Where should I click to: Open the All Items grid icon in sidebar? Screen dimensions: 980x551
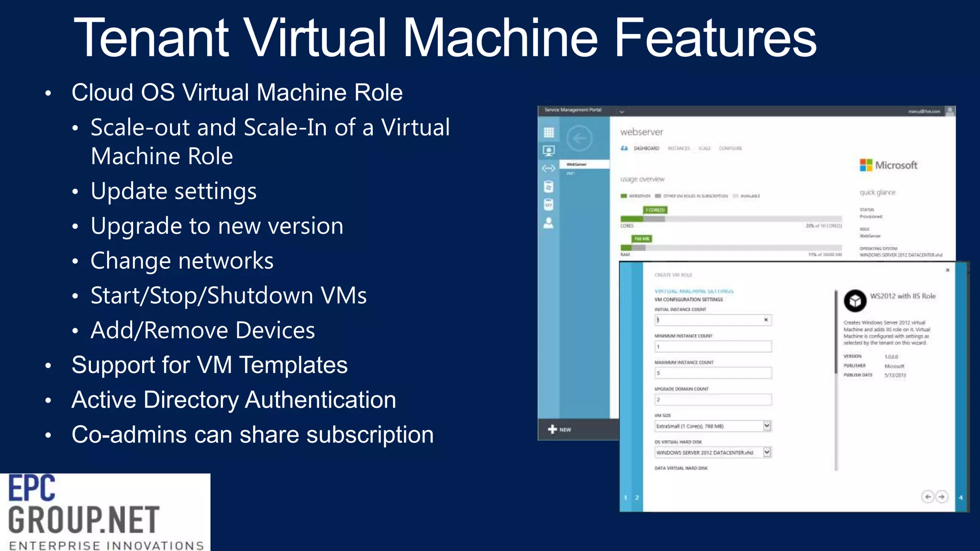coord(549,132)
